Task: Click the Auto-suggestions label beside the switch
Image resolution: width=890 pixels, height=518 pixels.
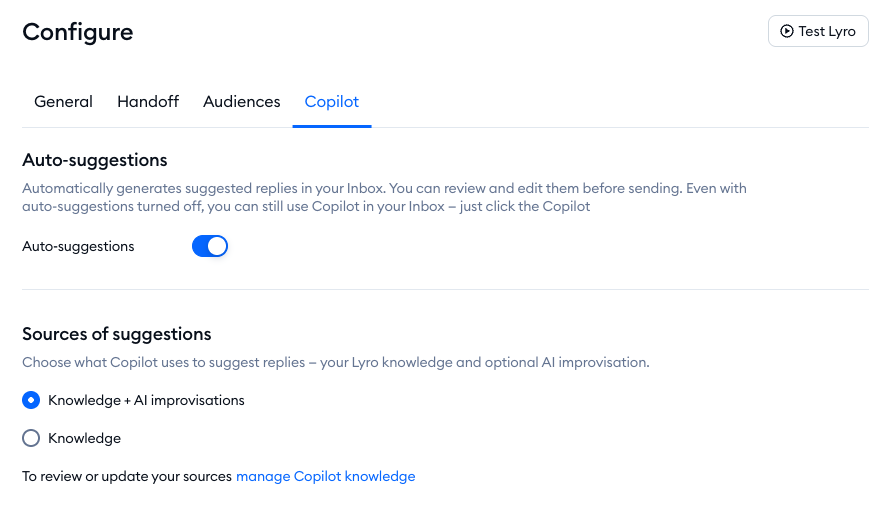Action: (78, 246)
